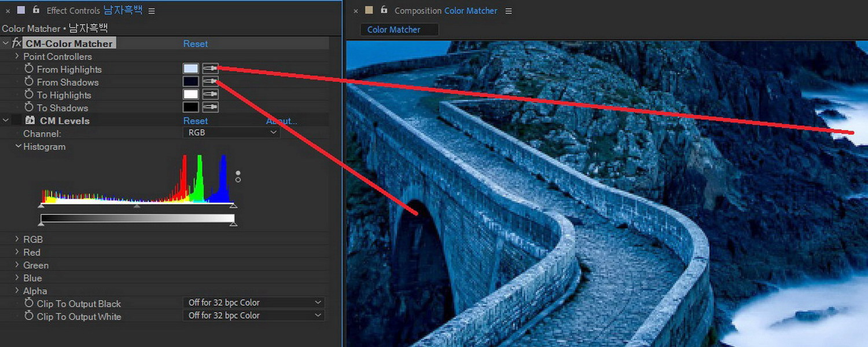Click the composition viewer image
Screen dimensions: 868x347
pyautogui.click(x=607, y=193)
